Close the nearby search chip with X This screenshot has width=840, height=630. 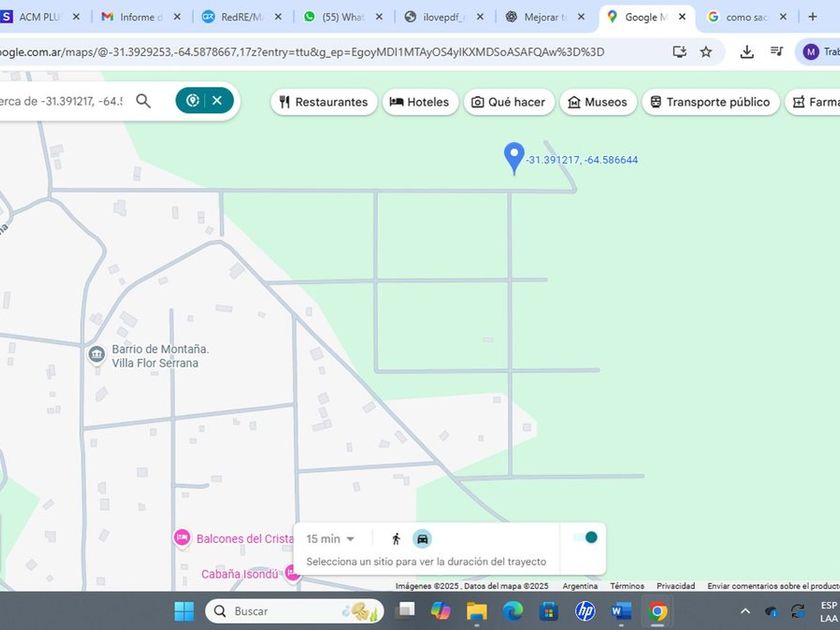coord(217,101)
